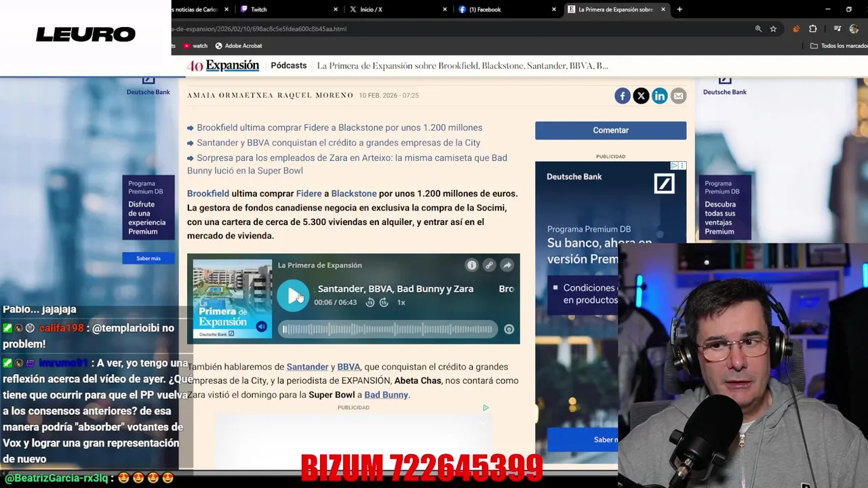The height and width of the screenshot is (488, 868).
Task: Open the page zoom magnifier icon
Action: [758, 29]
